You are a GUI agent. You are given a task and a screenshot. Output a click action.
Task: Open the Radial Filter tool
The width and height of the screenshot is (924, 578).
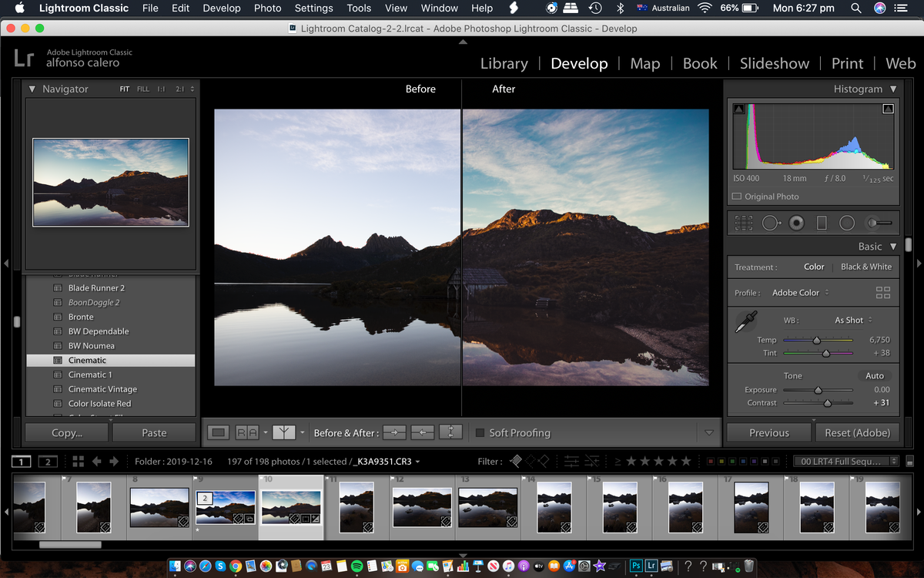[x=847, y=223]
